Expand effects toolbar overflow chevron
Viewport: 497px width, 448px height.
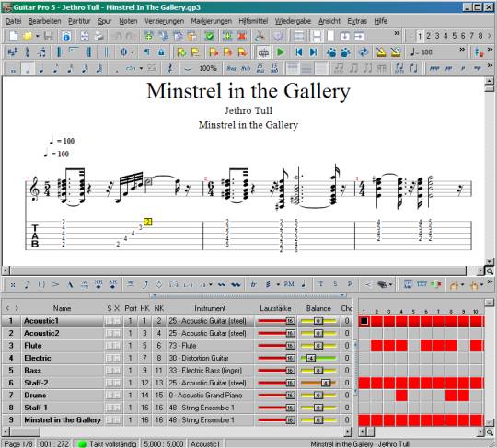coord(490,281)
